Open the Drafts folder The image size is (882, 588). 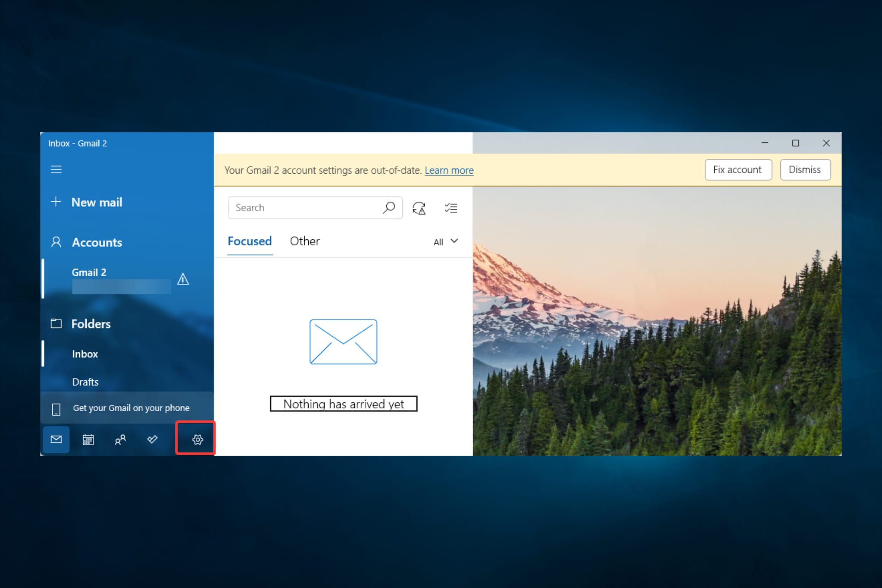(85, 382)
